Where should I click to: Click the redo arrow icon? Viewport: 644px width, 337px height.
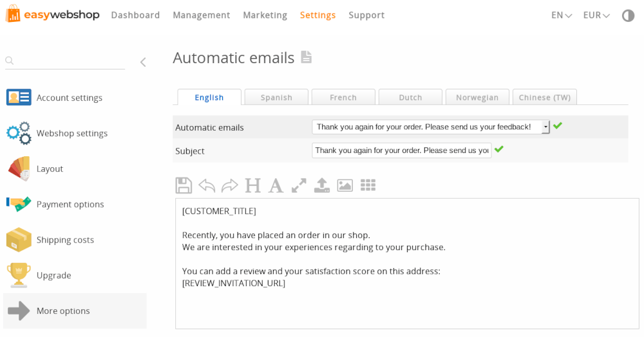(x=230, y=185)
